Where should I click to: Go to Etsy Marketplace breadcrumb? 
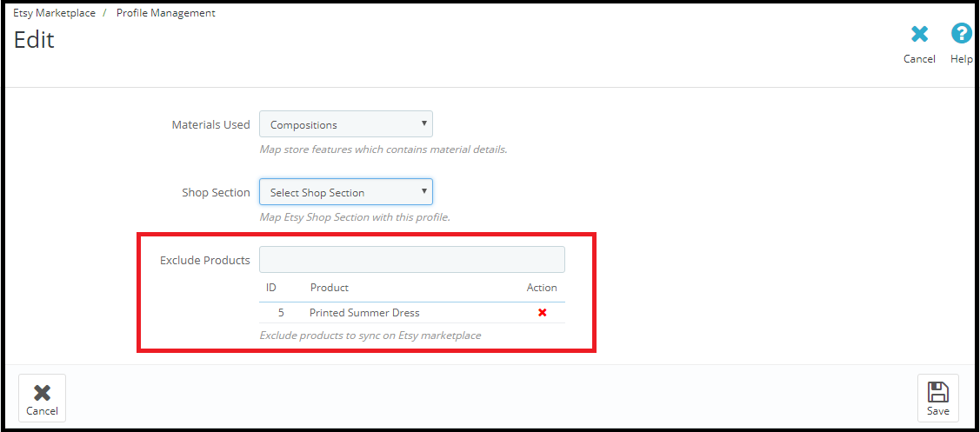54,13
